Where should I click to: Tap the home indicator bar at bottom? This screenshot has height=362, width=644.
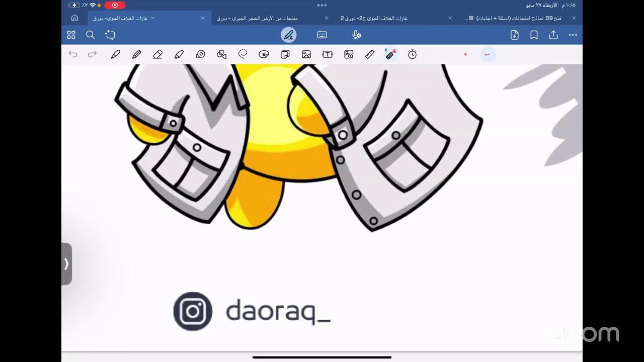click(x=322, y=357)
